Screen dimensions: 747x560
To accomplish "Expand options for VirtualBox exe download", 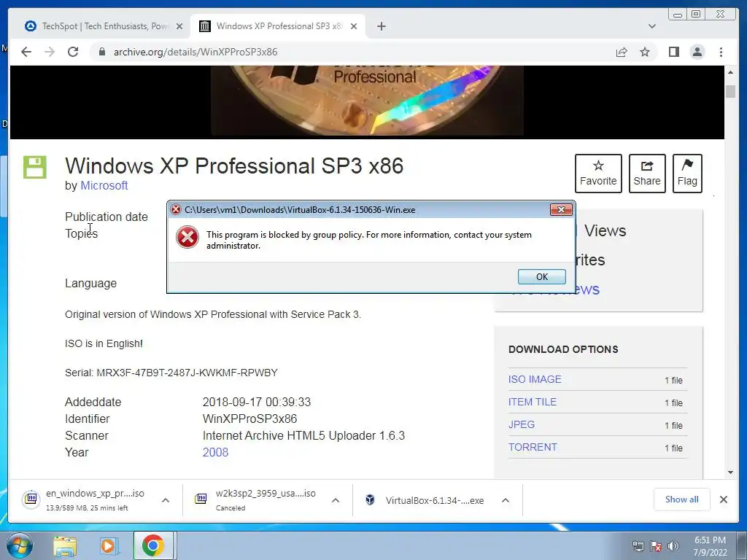I will pos(506,500).
